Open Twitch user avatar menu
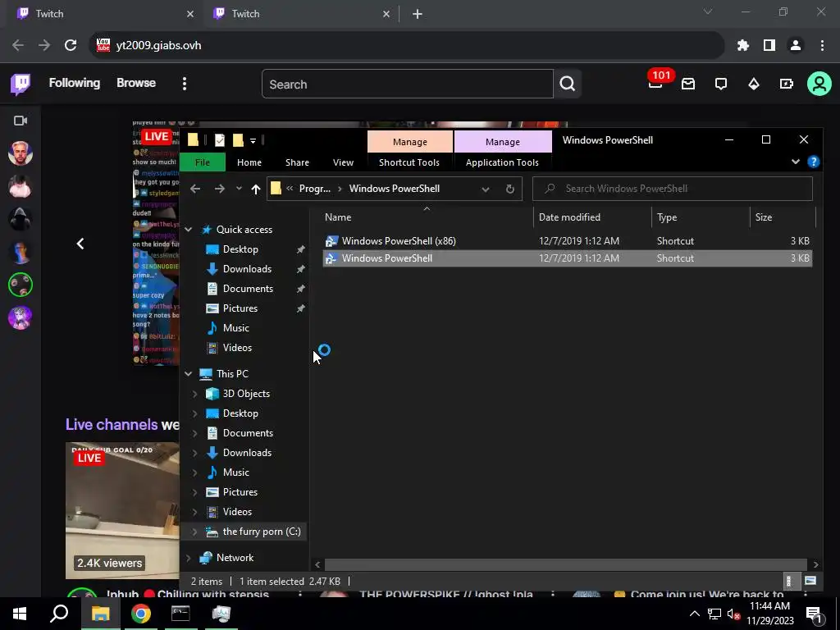The width and height of the screenshot is (840, 630). click(819, 84)
